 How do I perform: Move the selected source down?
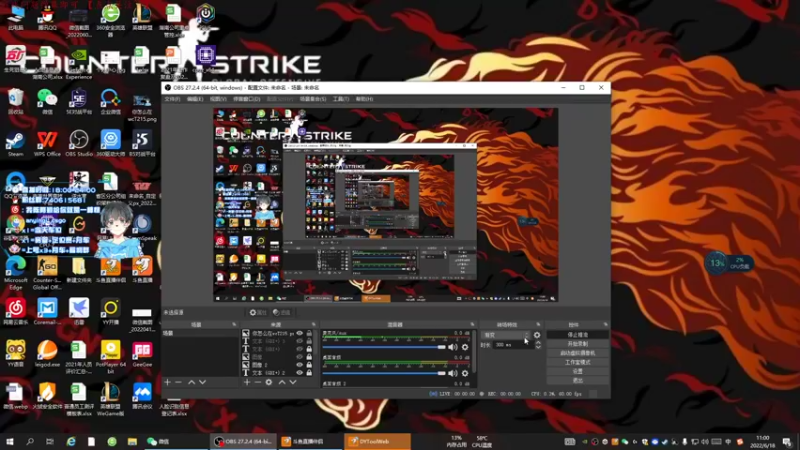click(293, 382)
